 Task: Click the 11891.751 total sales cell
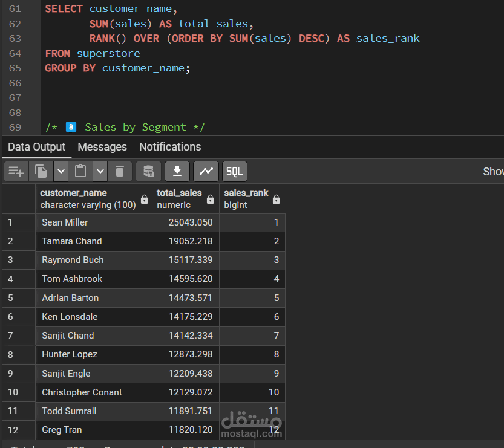click(186, 411)
